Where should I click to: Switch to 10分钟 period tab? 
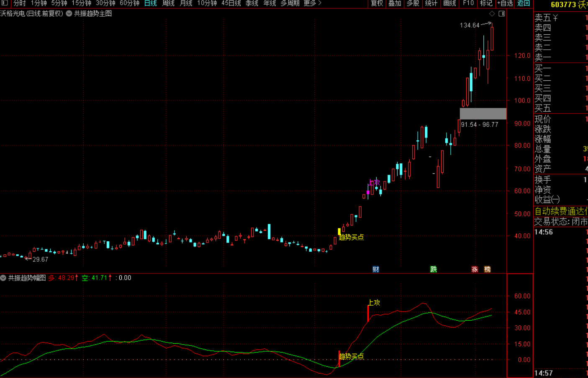(207, 3)
